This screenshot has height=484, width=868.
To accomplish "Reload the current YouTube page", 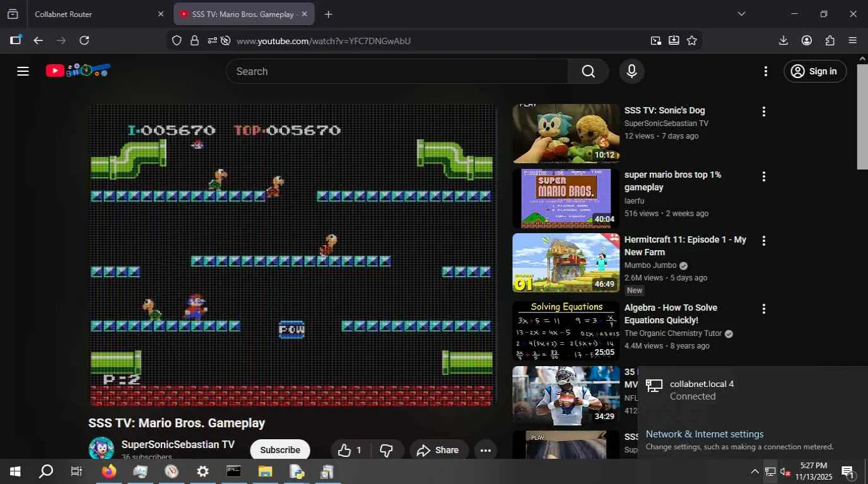I will 84,40.
